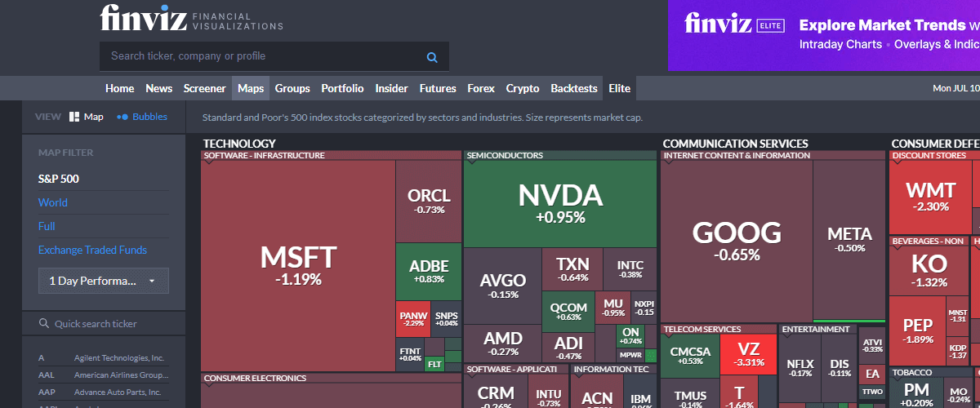Screen dimensions: 980x408
Task: Open the News tab
Action: point(159,88)
